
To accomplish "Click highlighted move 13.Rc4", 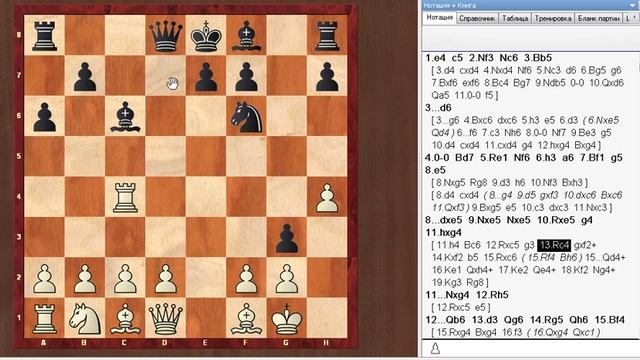I will click(x=553, y=245).
